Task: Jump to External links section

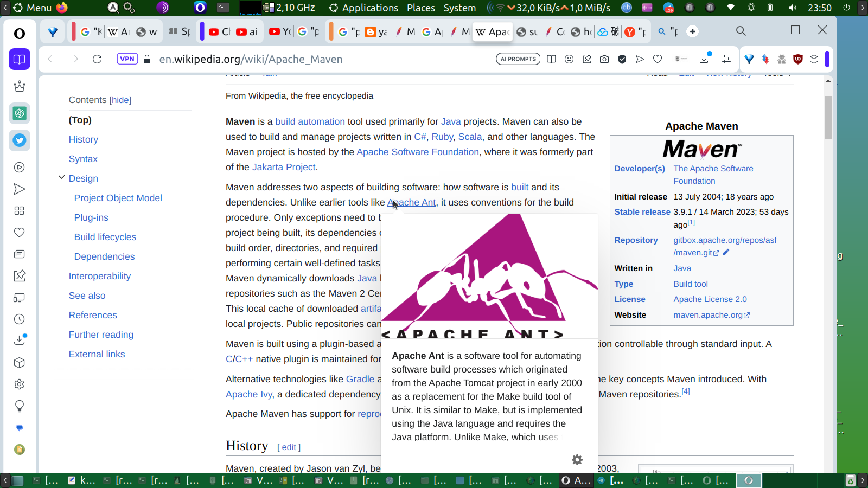Action: (x=97, y=354)
